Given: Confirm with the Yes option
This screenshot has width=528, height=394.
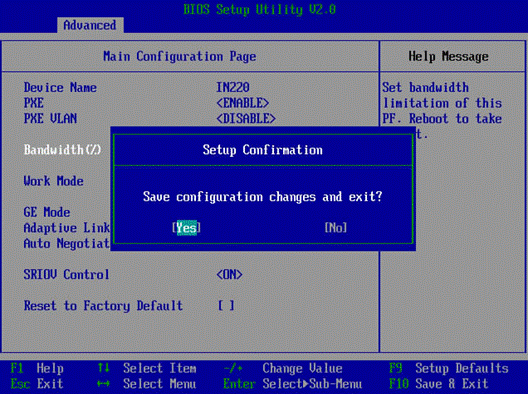Looking at the screenshot, I should point(187,228).
